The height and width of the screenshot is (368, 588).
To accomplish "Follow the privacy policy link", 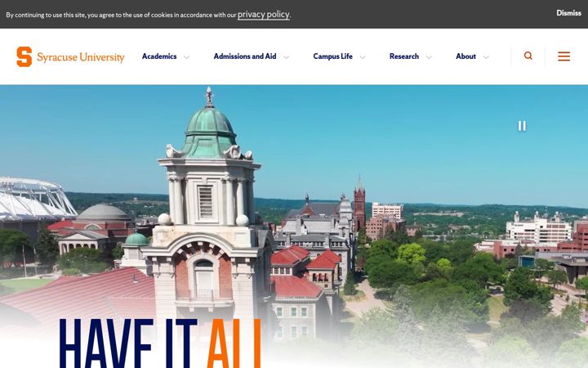I will pyautogui.click(x=264, y=15).
